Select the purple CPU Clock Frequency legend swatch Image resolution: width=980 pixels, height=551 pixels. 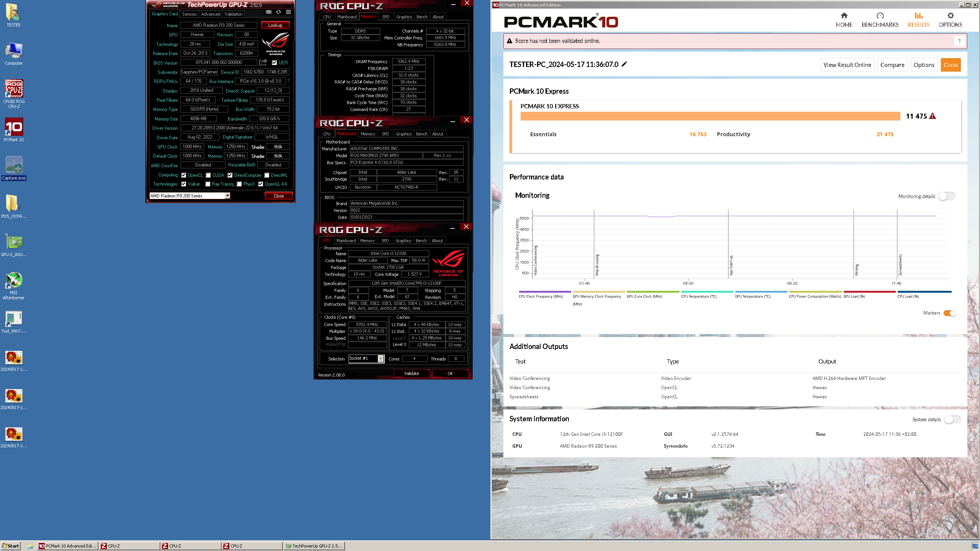coord(545,292)
